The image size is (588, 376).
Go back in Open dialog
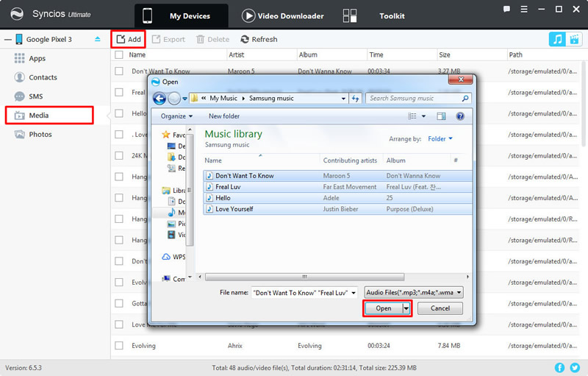(159, 99)
